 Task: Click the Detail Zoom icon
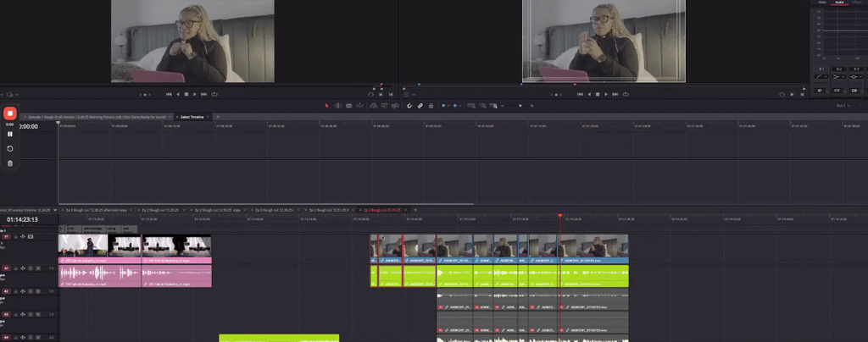coord(482,106)
